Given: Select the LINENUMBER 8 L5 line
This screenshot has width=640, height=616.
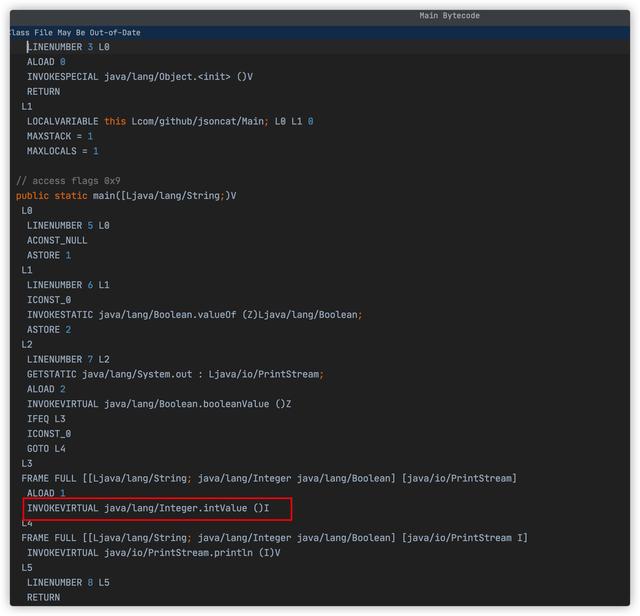Looking at the screenshot, I should click(x=68, y=583).
